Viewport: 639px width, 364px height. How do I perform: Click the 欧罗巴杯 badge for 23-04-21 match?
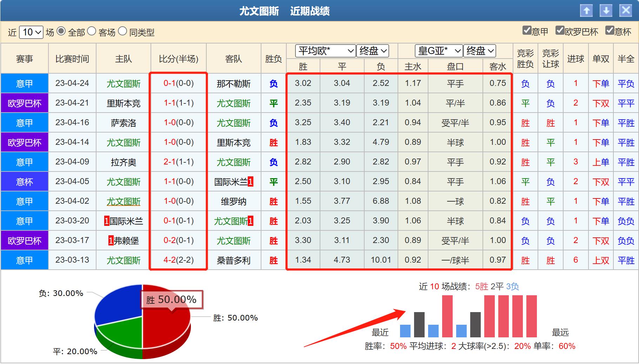25,103
